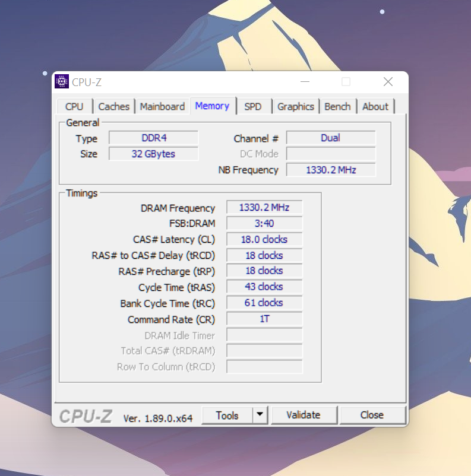Screen dimensions: 471x476
Task: Click the NB Frequency 1330.2 MHz value
Action: click(331, 170)
